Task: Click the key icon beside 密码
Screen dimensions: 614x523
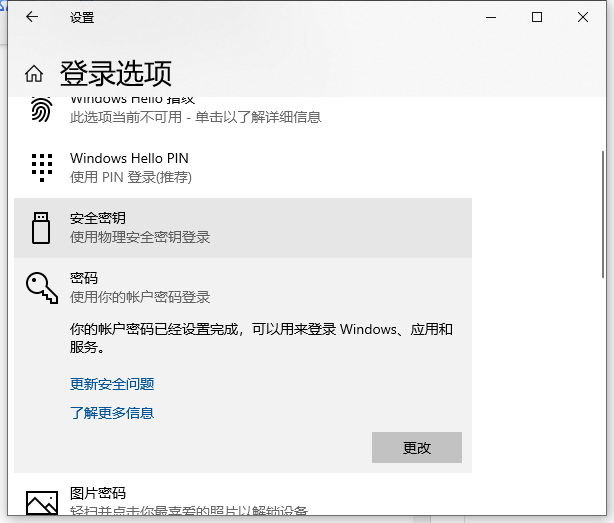Action: click(41, 288)
